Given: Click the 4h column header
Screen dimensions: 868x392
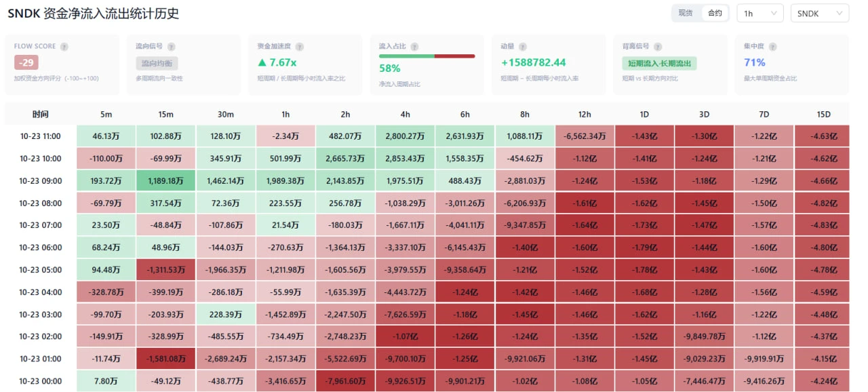Looking at the screenshot, I should click(405, 114).
